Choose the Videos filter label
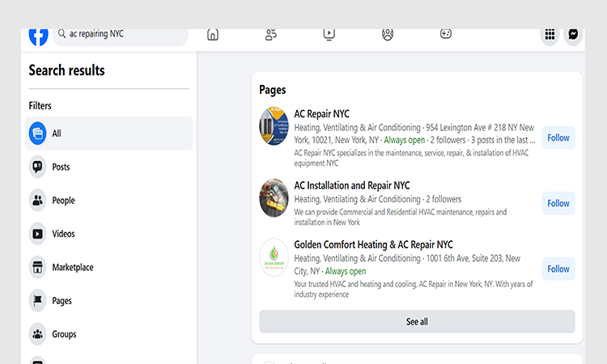This screenshot has width=607, height=364. click(63, 234)
